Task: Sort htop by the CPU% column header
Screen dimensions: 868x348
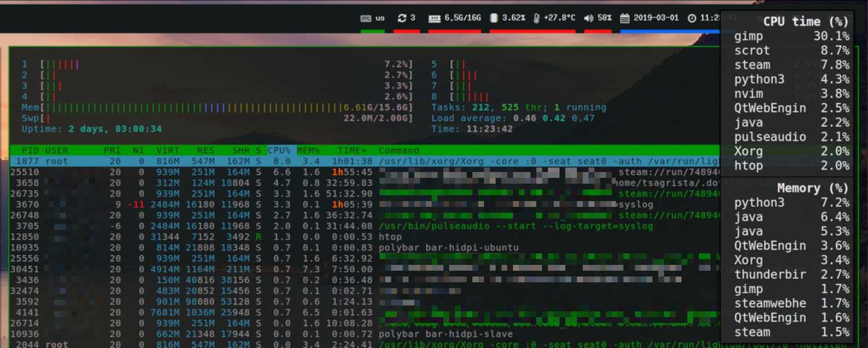Action: pyautogui.click(x=279, y=150)
